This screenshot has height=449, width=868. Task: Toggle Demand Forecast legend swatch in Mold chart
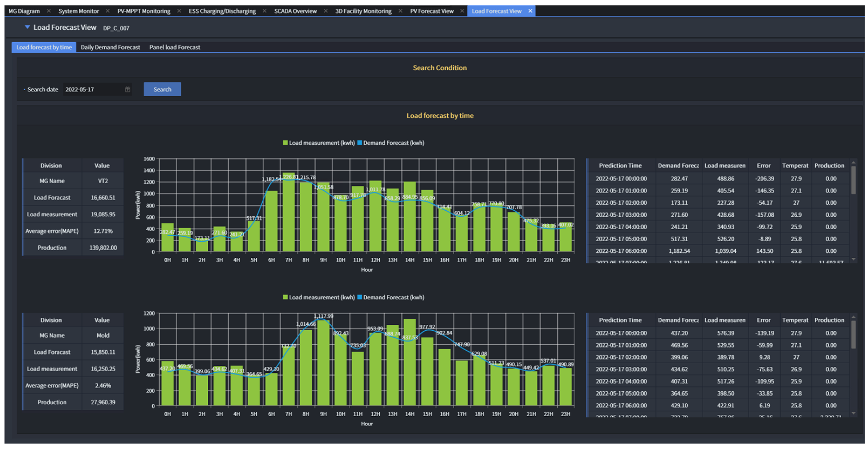pos(359,297)
